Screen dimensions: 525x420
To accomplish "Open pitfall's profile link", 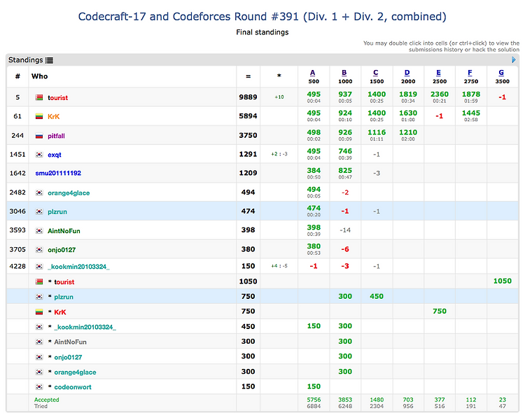I will pyautogui.click(x=56, y=136).
